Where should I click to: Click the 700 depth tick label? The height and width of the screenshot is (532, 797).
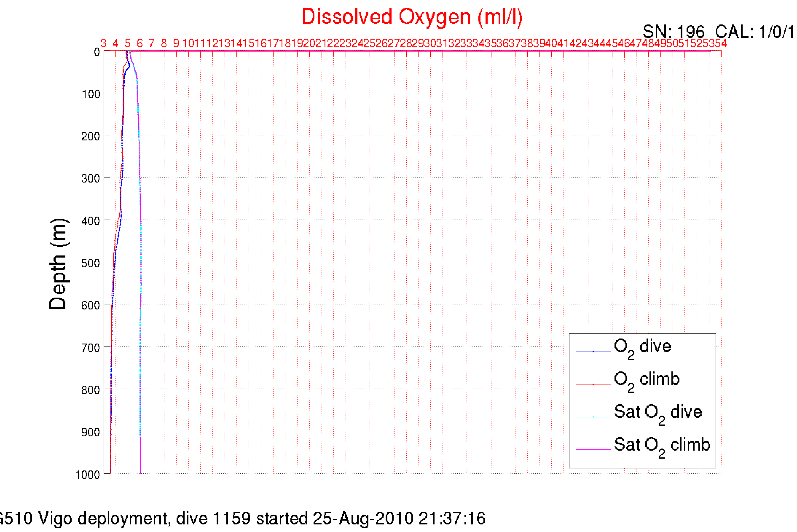pyautogui.click(x=91, y=348)
